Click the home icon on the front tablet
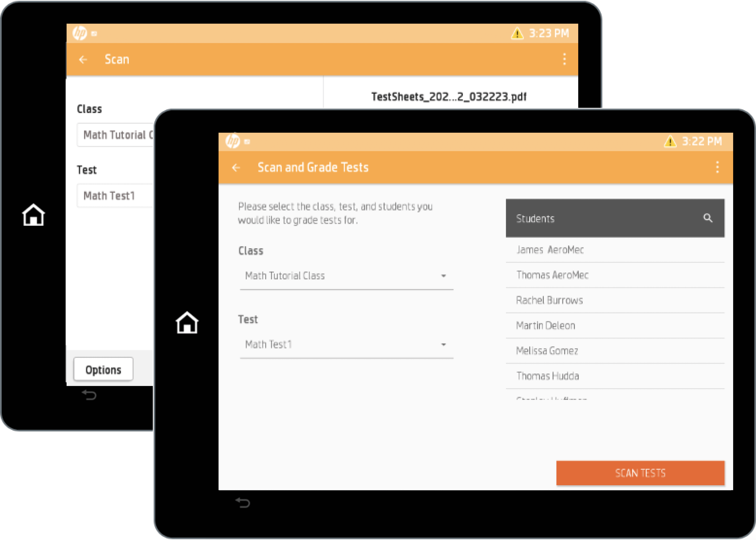The width and height of the screenshot is (756, 540). [187, 323]
